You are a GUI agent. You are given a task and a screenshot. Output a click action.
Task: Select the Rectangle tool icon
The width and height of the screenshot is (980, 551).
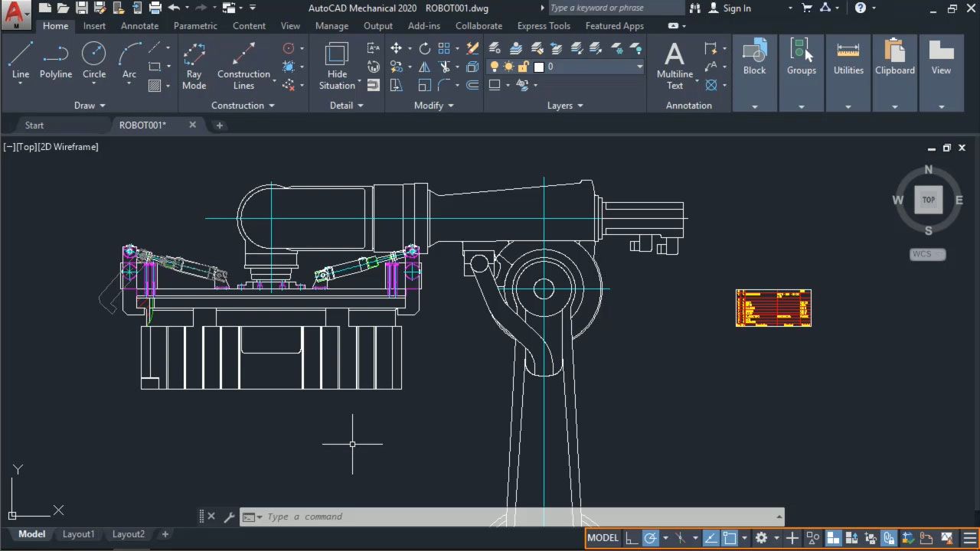[x=155, y=67]
